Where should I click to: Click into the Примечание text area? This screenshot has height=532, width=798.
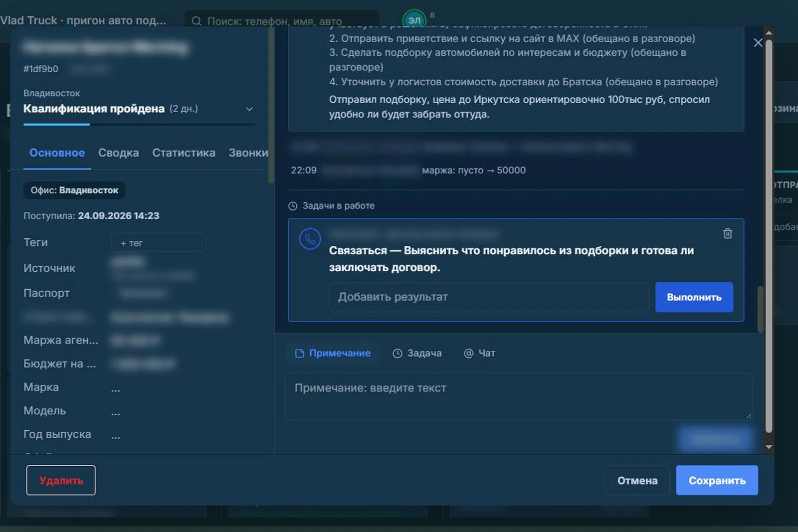519,396
